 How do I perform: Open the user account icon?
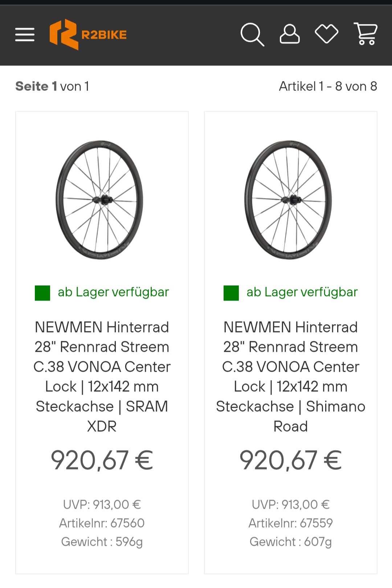point(290,35)
